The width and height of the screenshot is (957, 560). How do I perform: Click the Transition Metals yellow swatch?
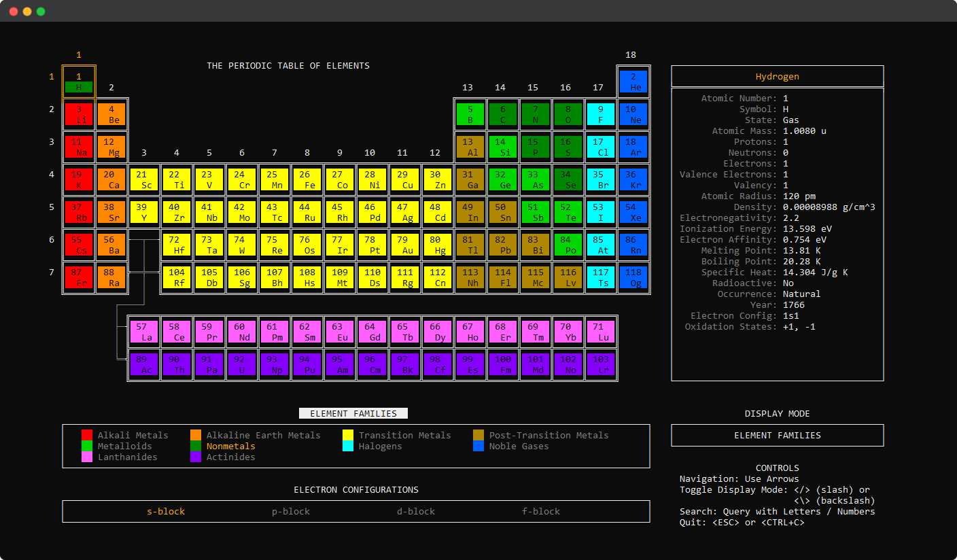point(348,435)
